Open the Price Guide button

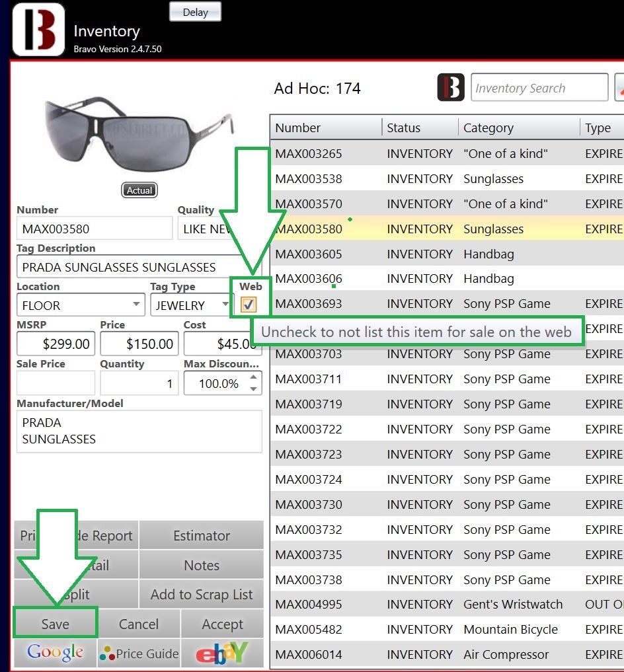pos(139,652)
